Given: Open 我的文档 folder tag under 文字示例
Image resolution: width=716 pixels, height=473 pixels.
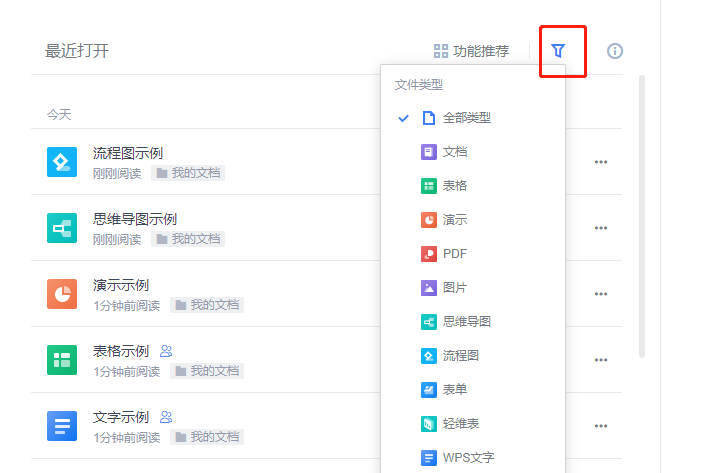Looking at the screenshot, I should point(207,437).
